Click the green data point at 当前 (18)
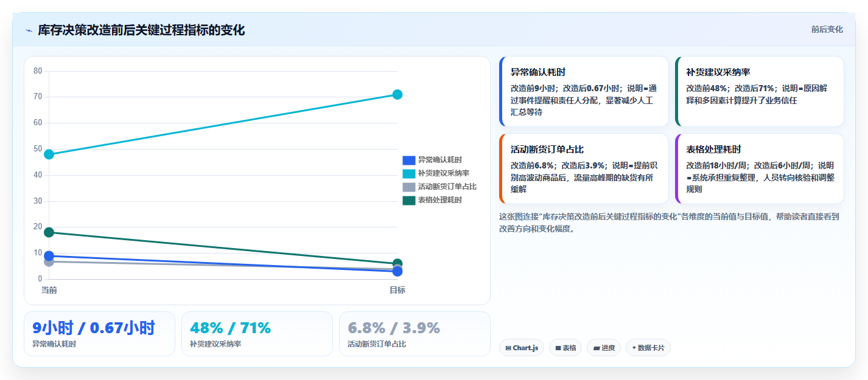 coord(49,232)
